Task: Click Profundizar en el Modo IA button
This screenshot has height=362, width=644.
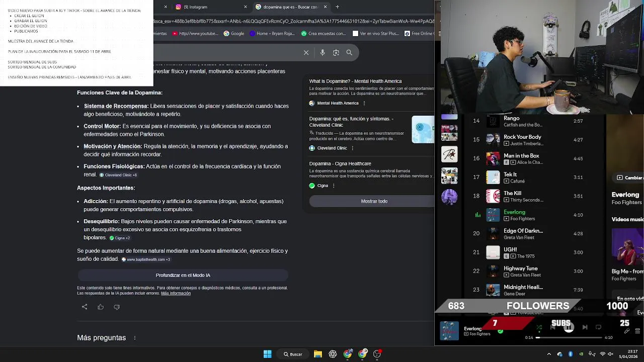Action: click(x=183, y=275)
